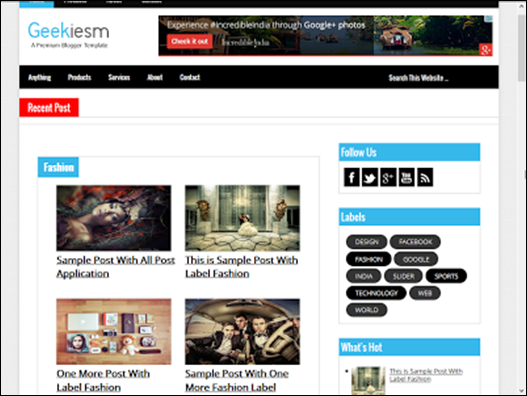Screen dimensions: 527x396
Task: Open the Twitter bird icon
Action: tap(370, 177)
